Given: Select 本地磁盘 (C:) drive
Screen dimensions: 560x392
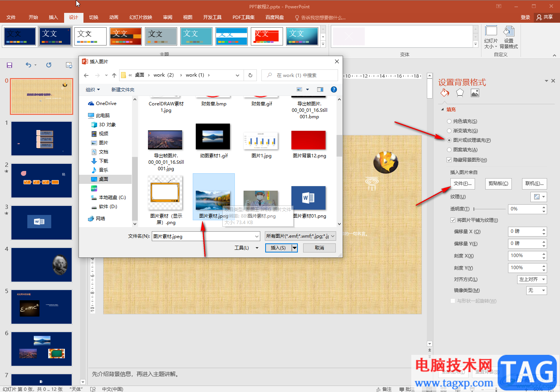Looking at the screenshot, I should pyautogui.click(x=109, y=198).
